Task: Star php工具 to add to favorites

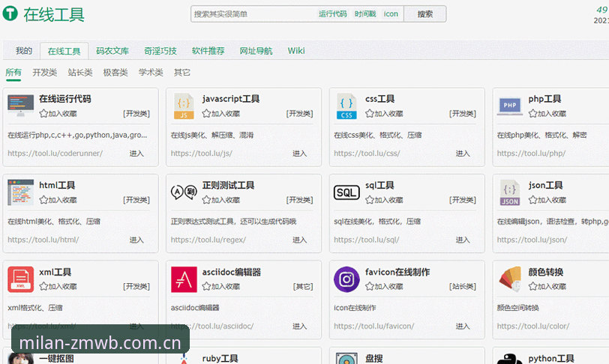Action: click(532, 113)
